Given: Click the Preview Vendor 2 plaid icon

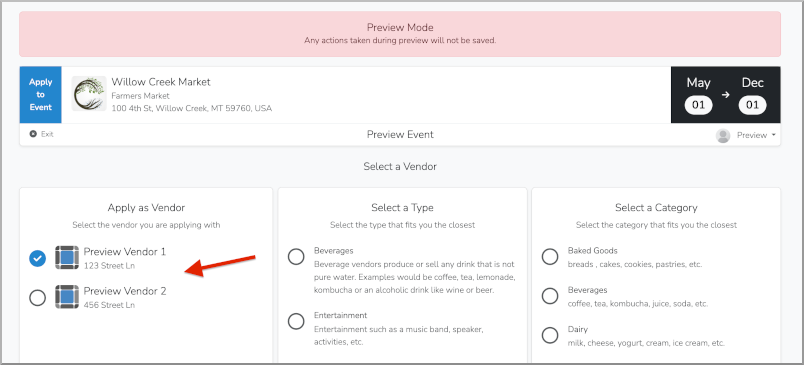Looking at the screenshot, I should 67,297.
